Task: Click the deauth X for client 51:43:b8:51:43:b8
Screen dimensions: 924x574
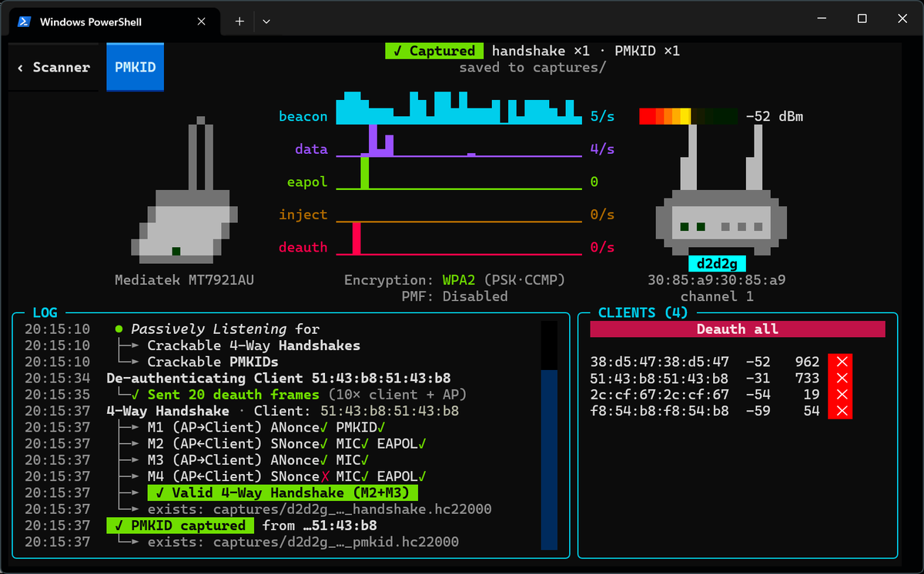Action: tap(841, 378)
